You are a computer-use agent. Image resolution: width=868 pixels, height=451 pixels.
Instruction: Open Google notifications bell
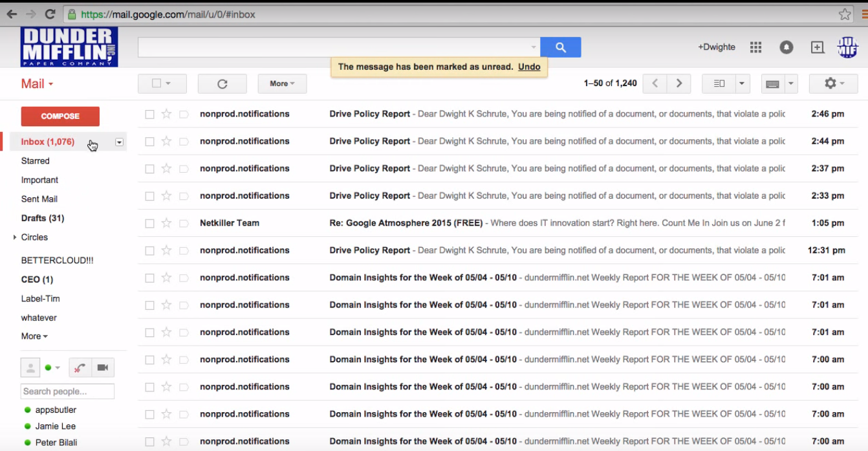pyautogui.click(x=787, y=47)
